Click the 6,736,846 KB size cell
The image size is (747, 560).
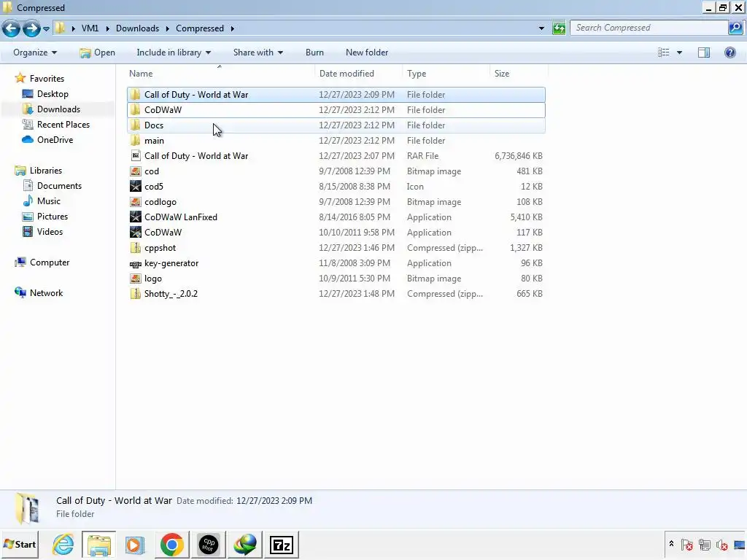519,156
